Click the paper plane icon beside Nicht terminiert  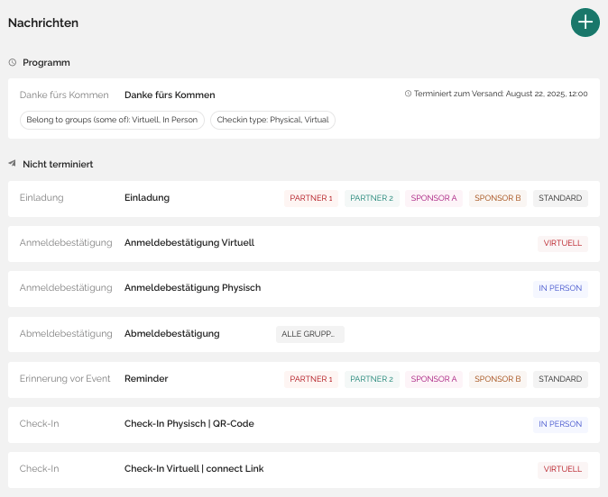pyautogui.click(x=12, y=164)
